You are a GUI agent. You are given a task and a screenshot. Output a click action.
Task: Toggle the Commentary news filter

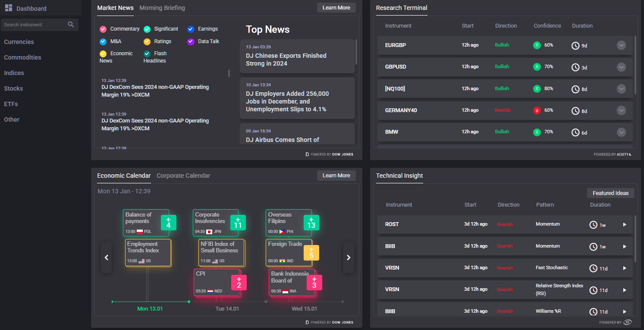pyautogui.click(x=104, y=28)
